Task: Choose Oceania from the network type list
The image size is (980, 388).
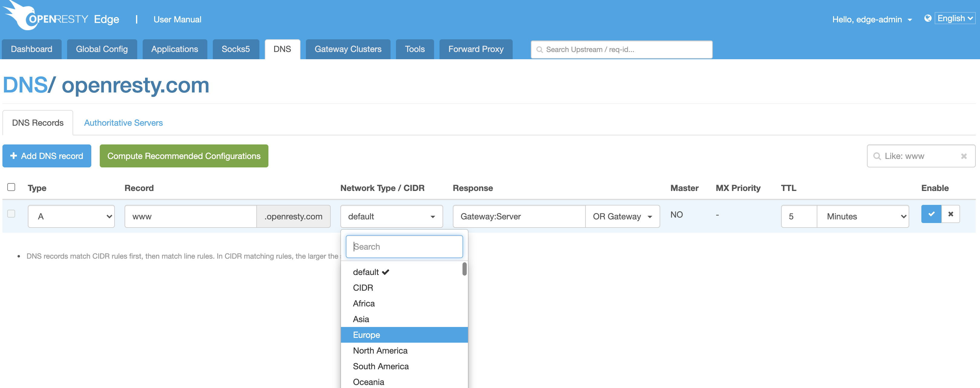Action: coord(404,382)
